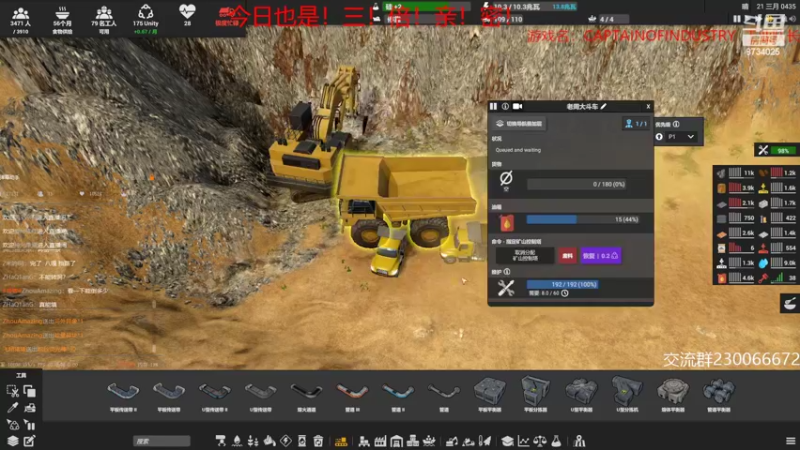Image resolution: width=800 pixels, height=450 pixels.
Task: Open the statistics chart menu
Action: 523,441
